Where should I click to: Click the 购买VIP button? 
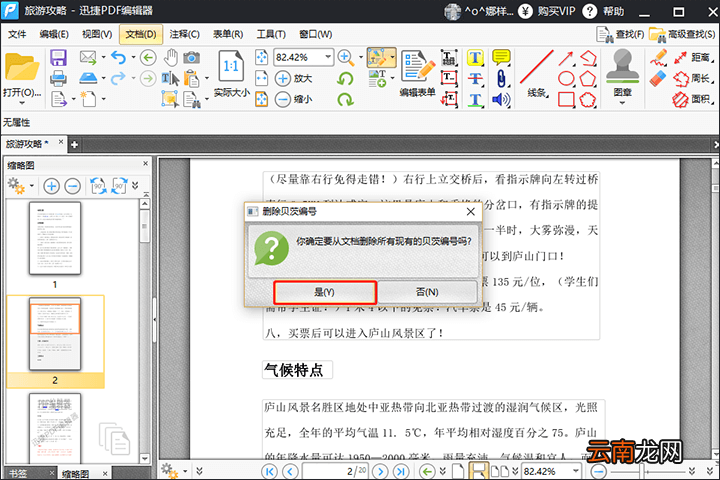[x=547, y=11]
